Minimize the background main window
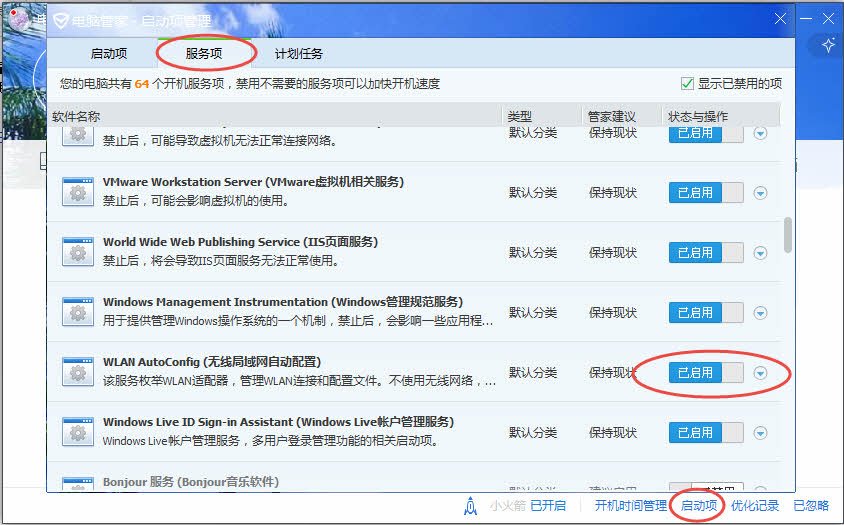The image size is (844, 525). pyautogui.click(x=806, y=19)
